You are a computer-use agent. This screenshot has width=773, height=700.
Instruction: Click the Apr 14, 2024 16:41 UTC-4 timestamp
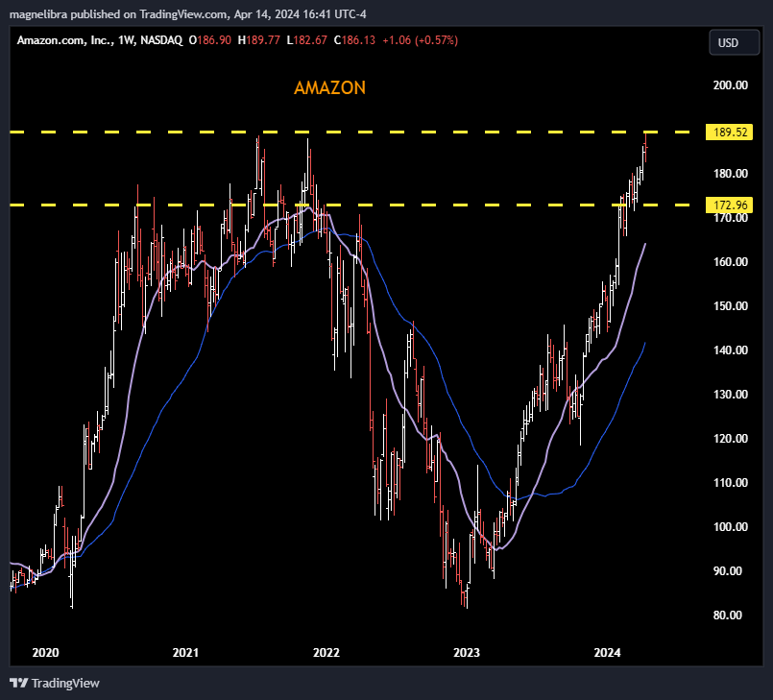pyautogui.click(x=301, y=14)
